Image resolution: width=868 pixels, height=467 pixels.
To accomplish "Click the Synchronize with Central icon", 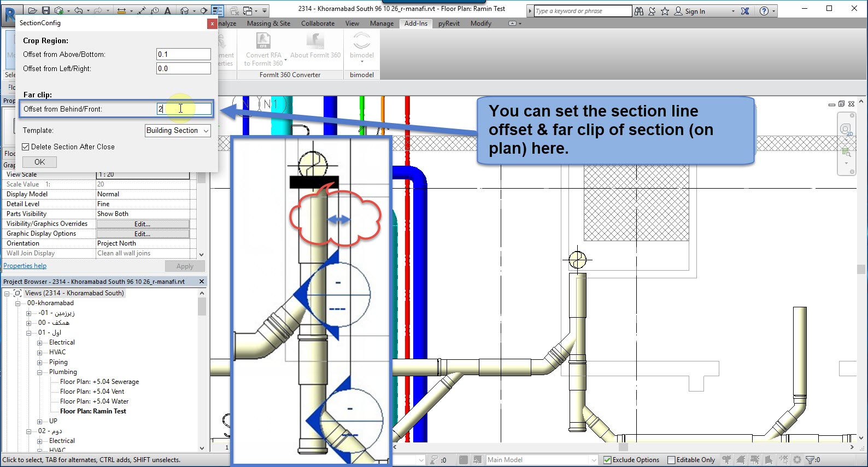I will point(59,10).
